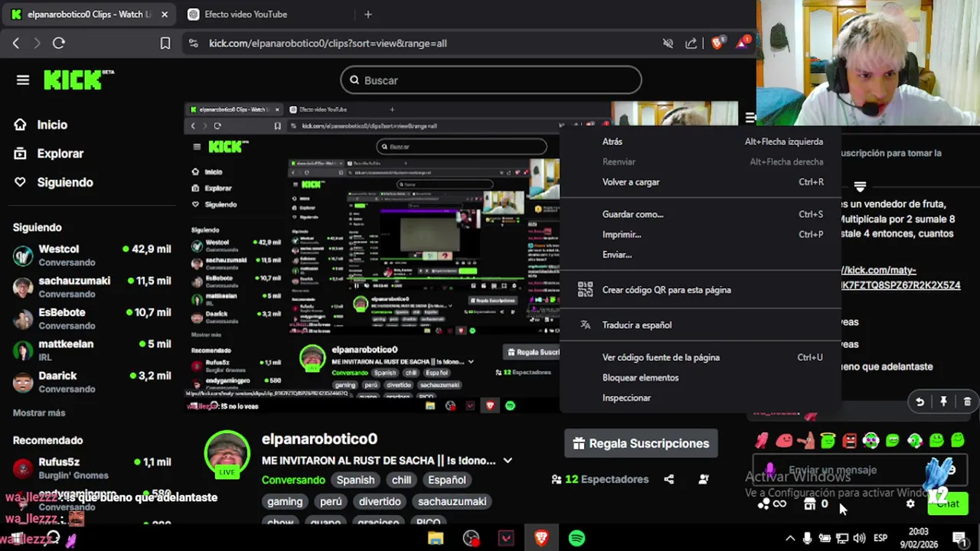Open the Valorant icon in taskbar
Screen dimensions: 980x551
[506, 539]
